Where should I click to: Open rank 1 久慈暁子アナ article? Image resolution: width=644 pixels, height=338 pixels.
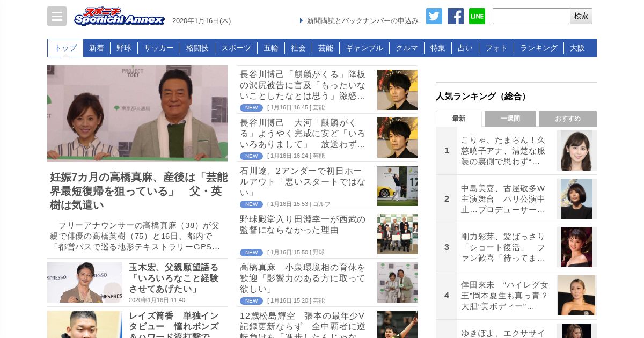504,151
